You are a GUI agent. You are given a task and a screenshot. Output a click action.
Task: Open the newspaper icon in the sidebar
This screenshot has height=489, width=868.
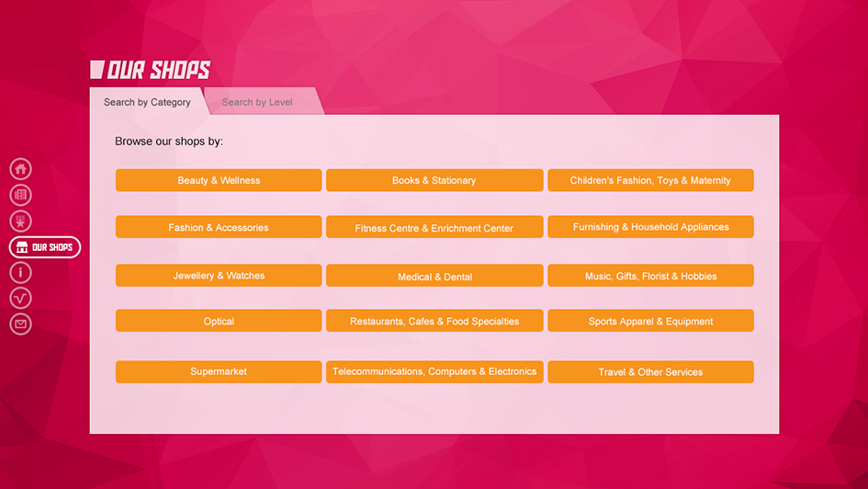20,194
